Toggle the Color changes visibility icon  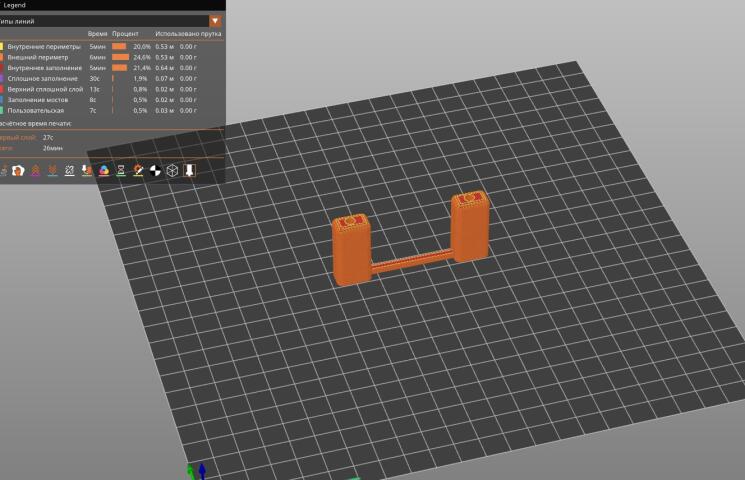[104, 170]
